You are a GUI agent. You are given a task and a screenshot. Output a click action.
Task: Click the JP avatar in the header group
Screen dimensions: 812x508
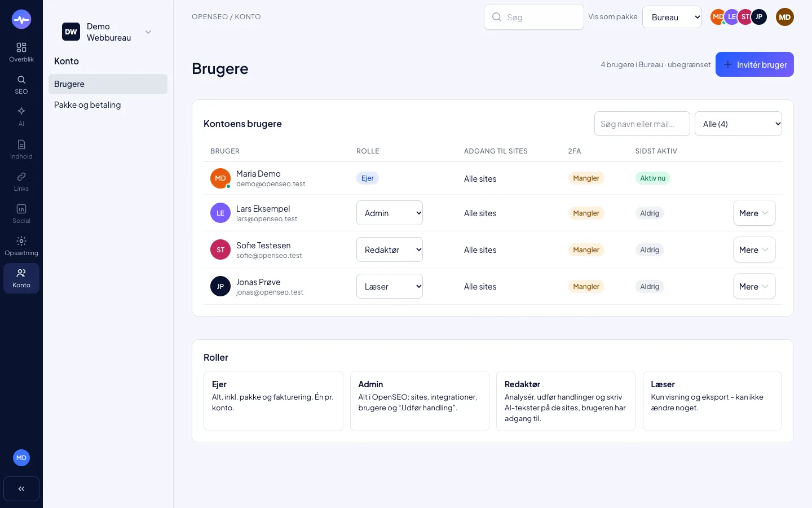(x=759, y=17)
